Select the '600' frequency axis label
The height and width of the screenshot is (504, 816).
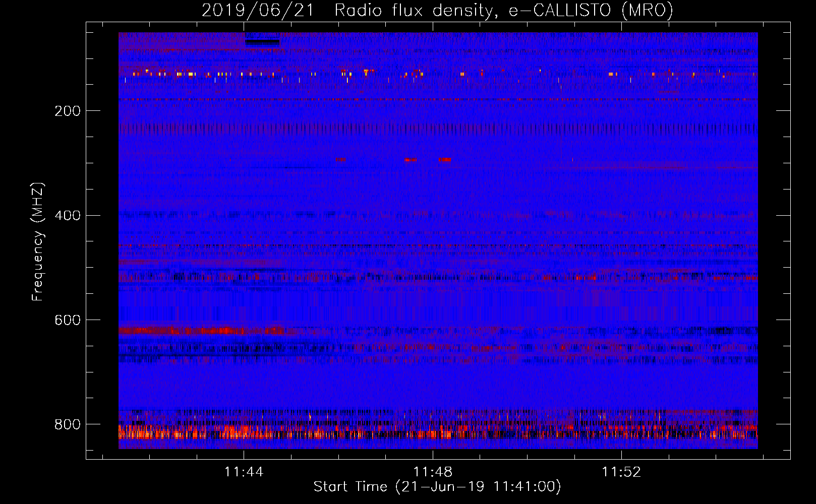point(68,321)
